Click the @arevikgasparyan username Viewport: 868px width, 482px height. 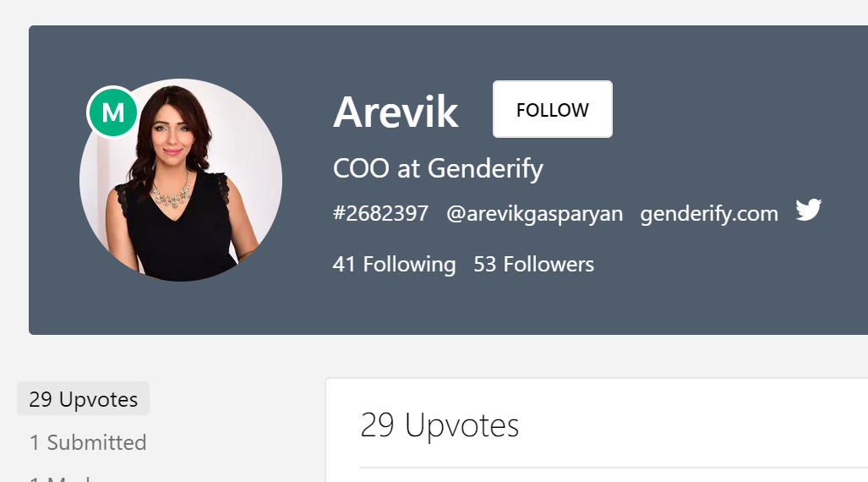(x=535, y=213)
